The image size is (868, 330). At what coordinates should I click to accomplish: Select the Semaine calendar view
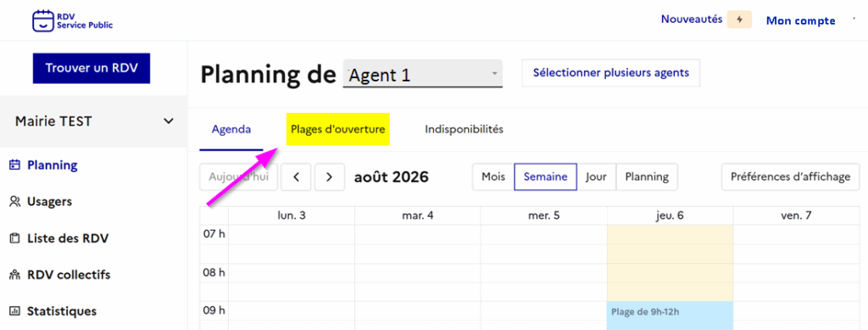tap(546, 177)
